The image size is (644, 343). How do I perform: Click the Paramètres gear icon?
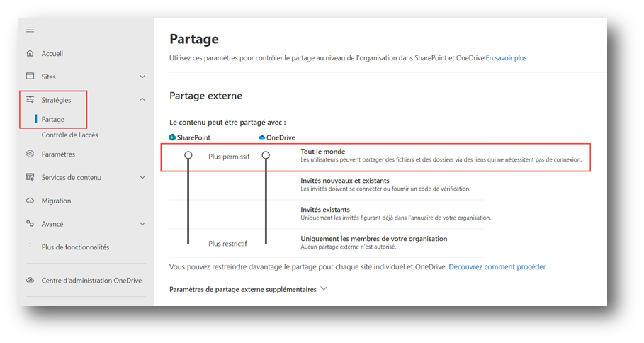[x=30, y=154]
